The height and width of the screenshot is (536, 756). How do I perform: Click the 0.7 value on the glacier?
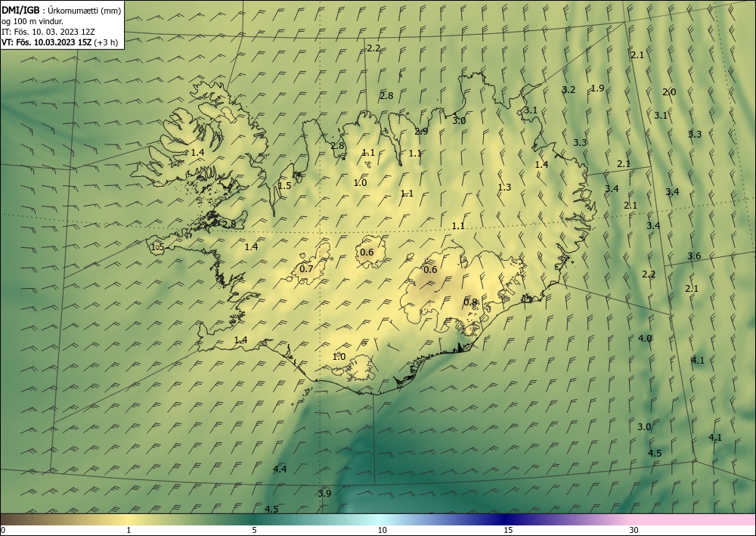pyautogui.click(x=307, y=269)
